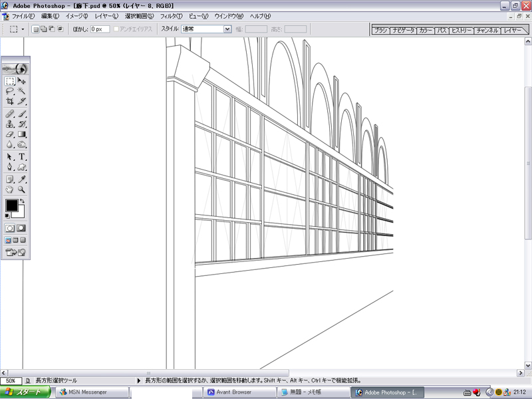Select the Eyedropper tool
The height and width of the screenshot is (399, 532).
click(21, 179)
